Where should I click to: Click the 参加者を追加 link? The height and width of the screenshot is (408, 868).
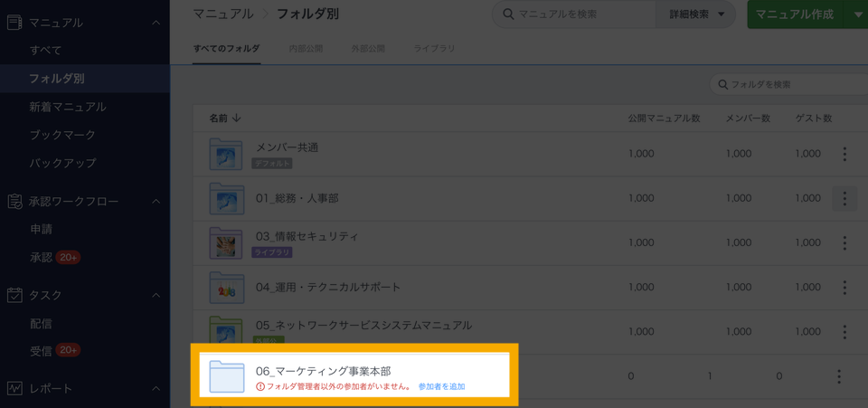[x=441, y=387]
